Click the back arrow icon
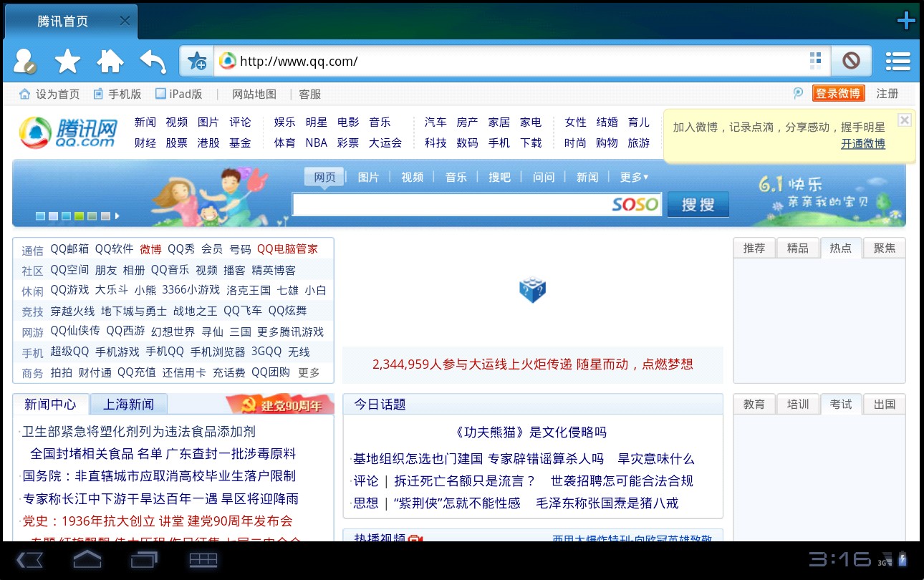 coord(153,62)
